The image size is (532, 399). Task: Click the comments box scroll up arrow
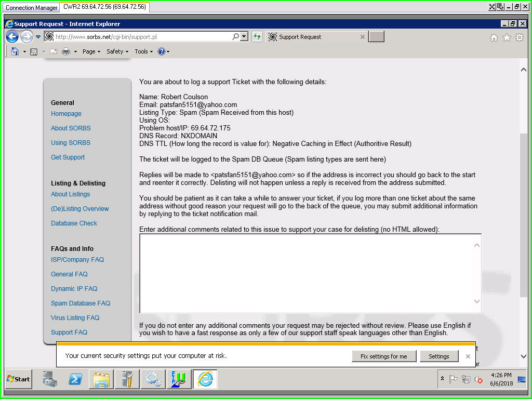pos(477,245)
